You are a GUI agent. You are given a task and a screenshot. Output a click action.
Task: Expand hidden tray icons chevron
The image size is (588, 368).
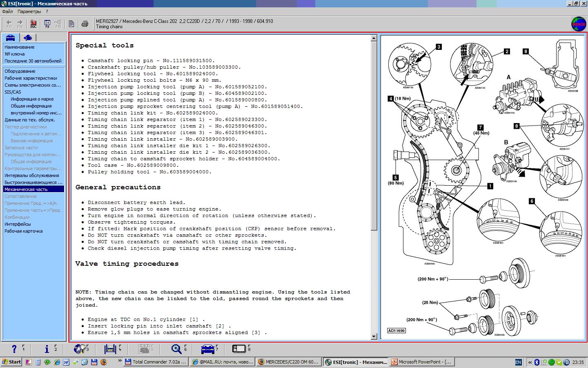tap(530, 362)
